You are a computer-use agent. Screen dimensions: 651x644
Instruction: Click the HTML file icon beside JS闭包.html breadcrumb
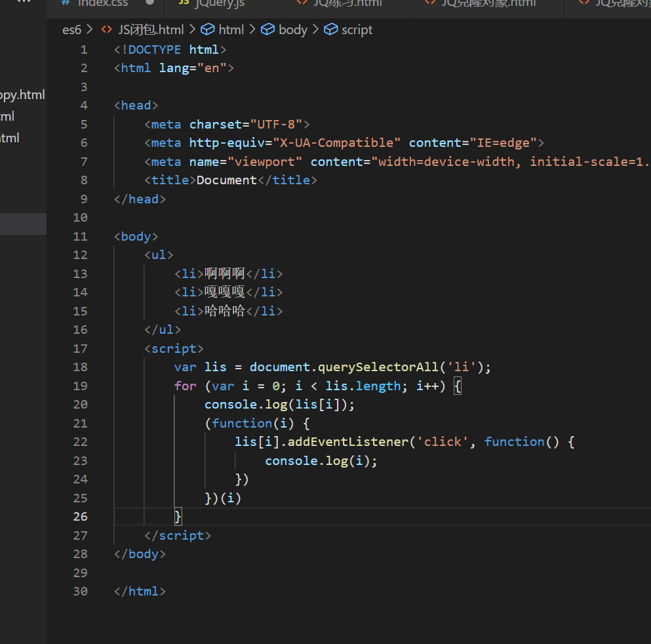(x=106, y=30)
